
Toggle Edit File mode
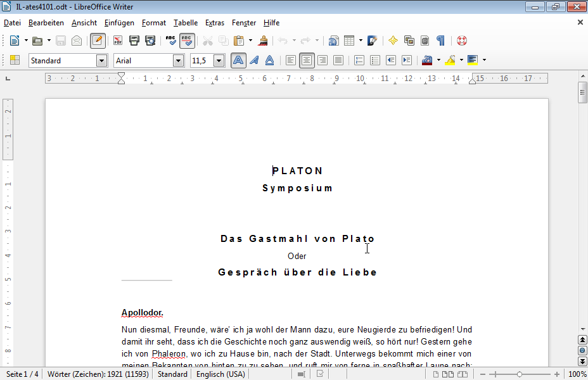(98, 41)
